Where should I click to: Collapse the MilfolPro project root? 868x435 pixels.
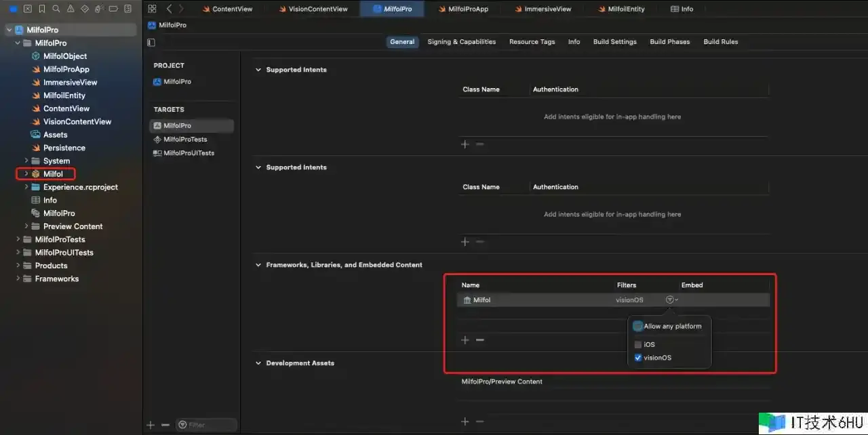click(x=9, y=30)
